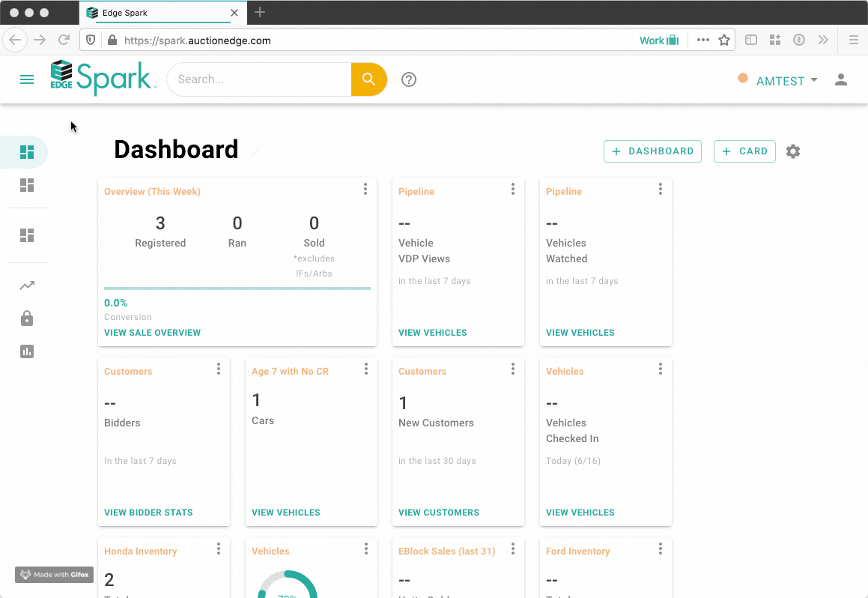Image resolution: width=868 pixels, height=598 pixels.
Task: Open the trending line chart sidebar icon
Action: click(x=26, y=286)
